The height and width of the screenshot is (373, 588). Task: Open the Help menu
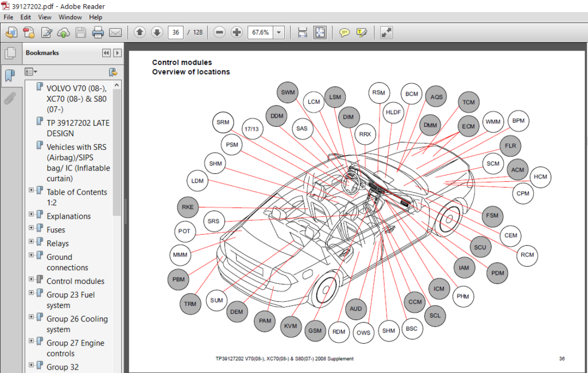click(x=96, y=17)
